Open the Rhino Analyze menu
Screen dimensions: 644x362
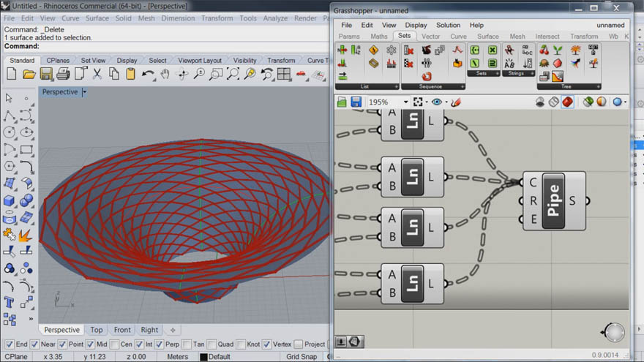(275, 18)
